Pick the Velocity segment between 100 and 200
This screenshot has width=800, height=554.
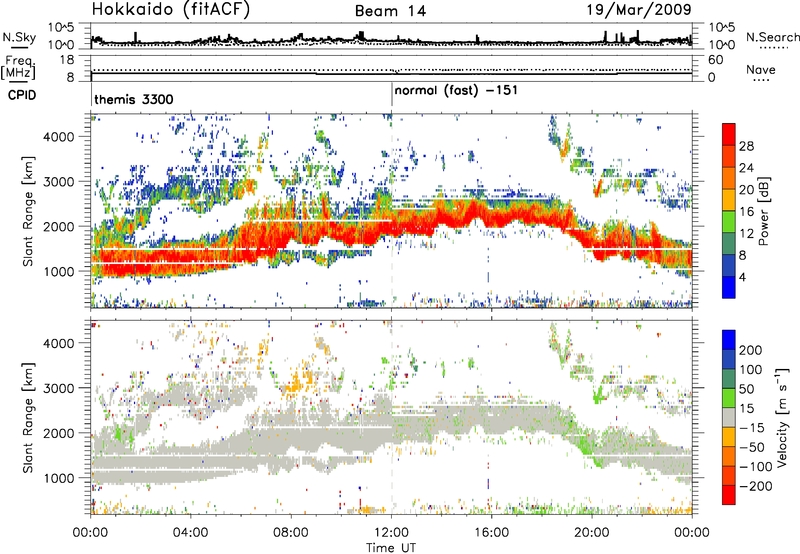click(729, 359)
